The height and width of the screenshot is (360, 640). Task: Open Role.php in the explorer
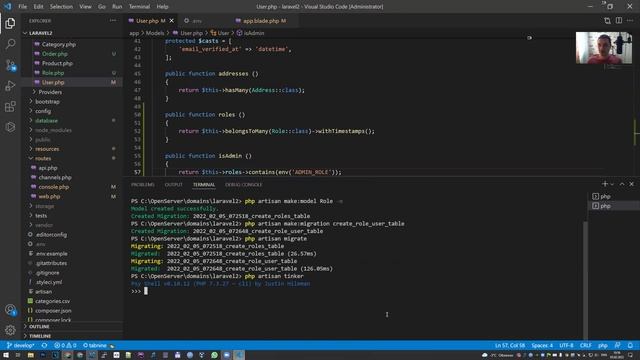point(53,73)
